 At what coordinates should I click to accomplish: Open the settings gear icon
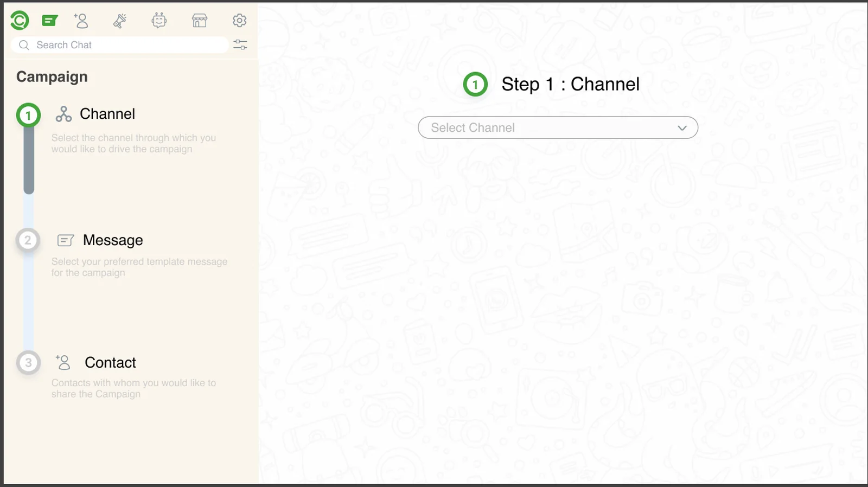[239, 21]
